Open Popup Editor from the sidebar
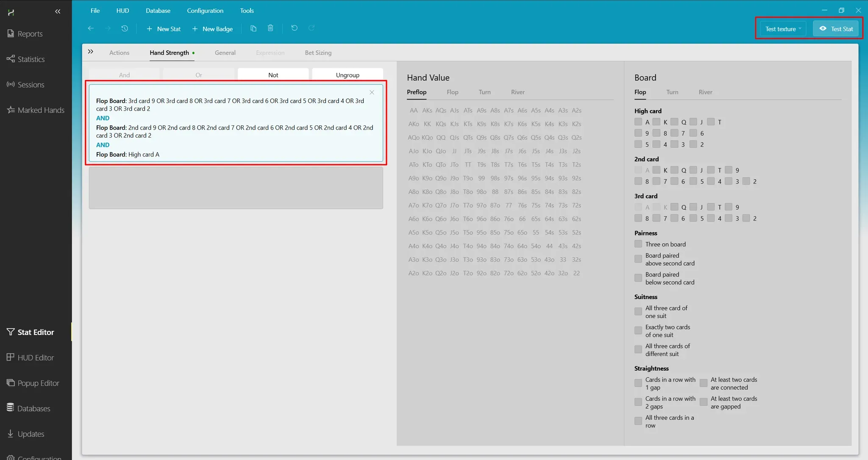868x460 pixels. pyautogui.click(x=38, y=383)
